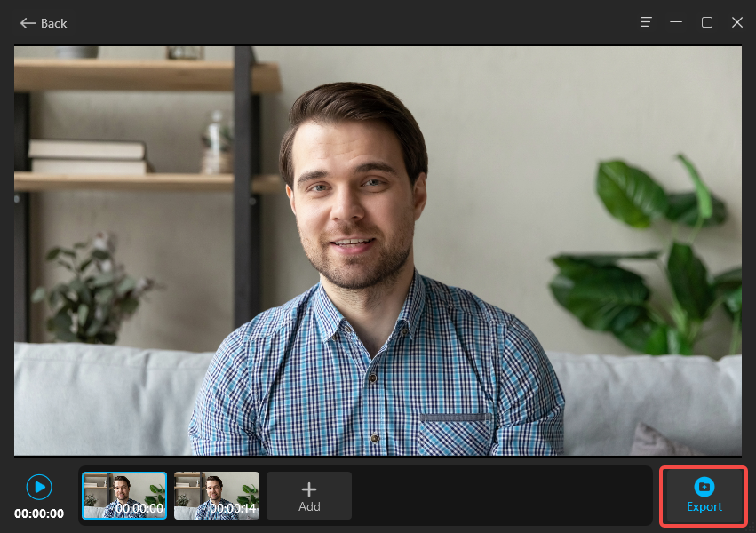Play the video preview
This screenshot has width=756, height=533.
click(x=39, y=487)
